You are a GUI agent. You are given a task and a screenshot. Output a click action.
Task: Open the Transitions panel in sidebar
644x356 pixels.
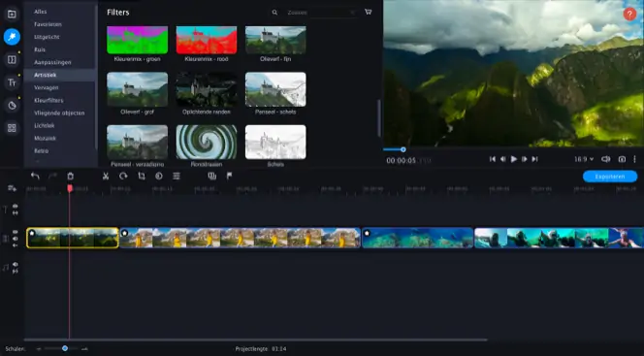(x=12, y=60)
